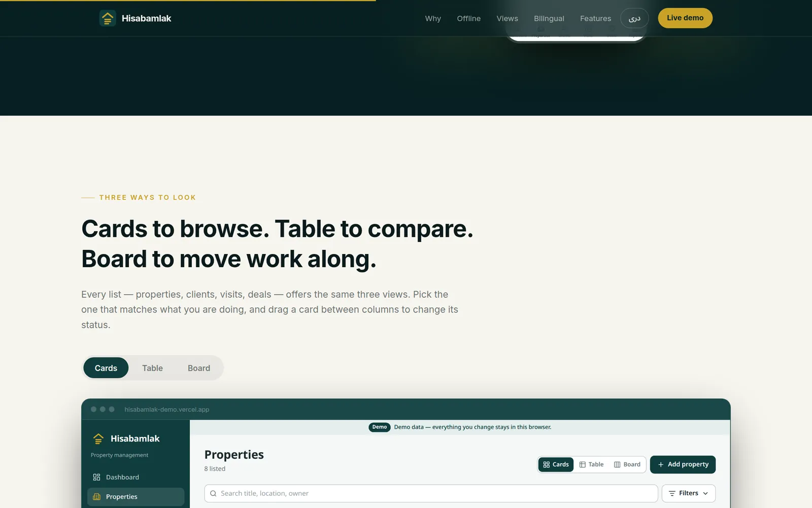Click the plus icon on Add property
The image size is (812, 508).
pos(661,464)
